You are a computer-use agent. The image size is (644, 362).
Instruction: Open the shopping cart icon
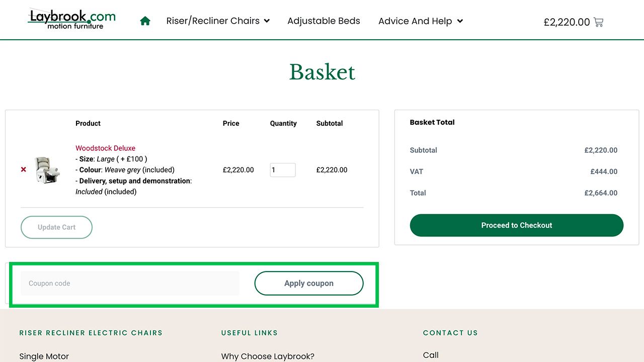click(x=598, y=22)
